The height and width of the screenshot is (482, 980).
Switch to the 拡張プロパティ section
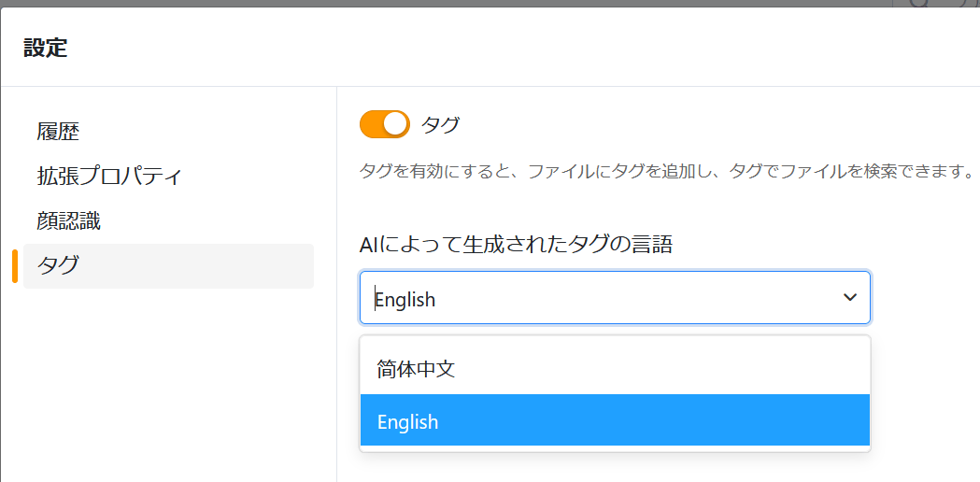(x=109, y=176)
